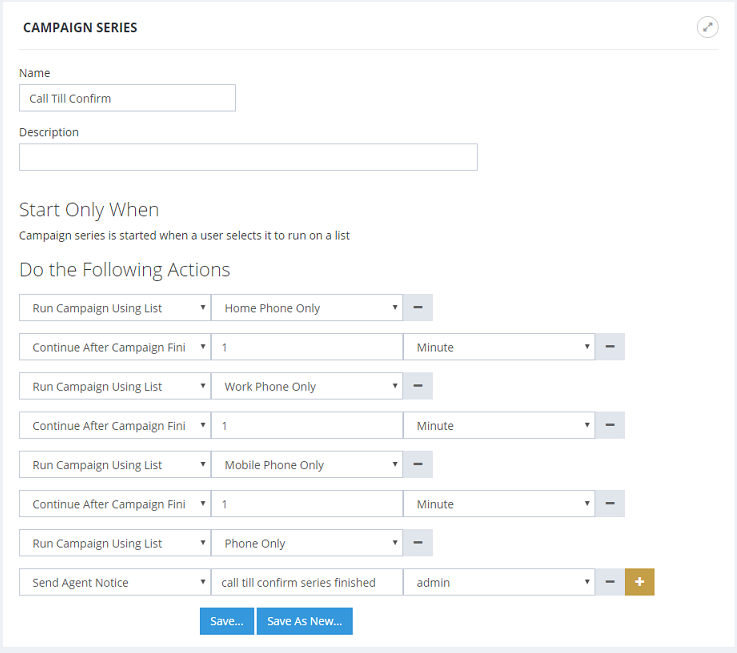Remove the Work Phone Only action row
This screenshot has width=737, height=653.
(417, 387)
